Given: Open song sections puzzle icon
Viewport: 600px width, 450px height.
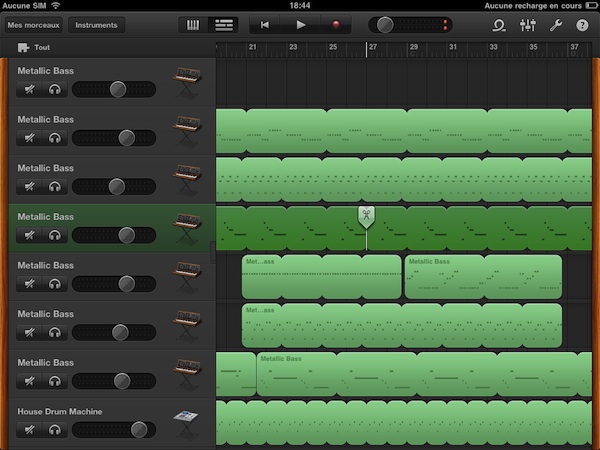Looking at the screenshot, I should click(23, 47).
